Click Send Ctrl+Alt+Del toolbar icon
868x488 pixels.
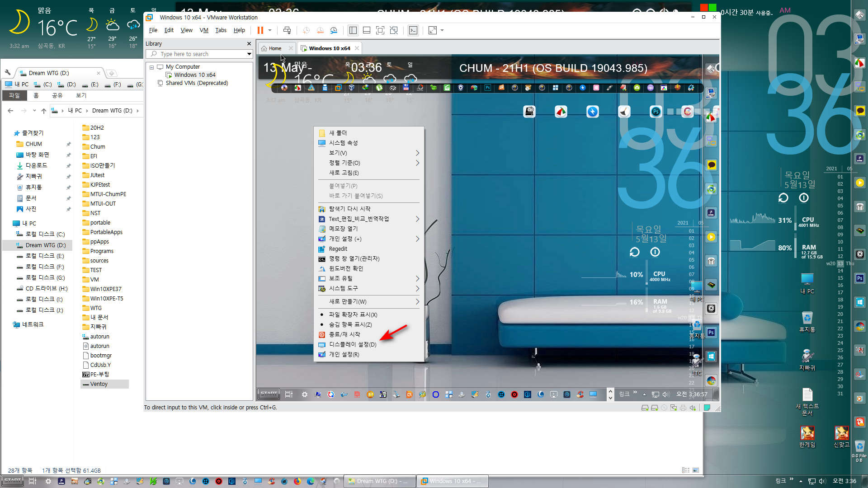287,30
